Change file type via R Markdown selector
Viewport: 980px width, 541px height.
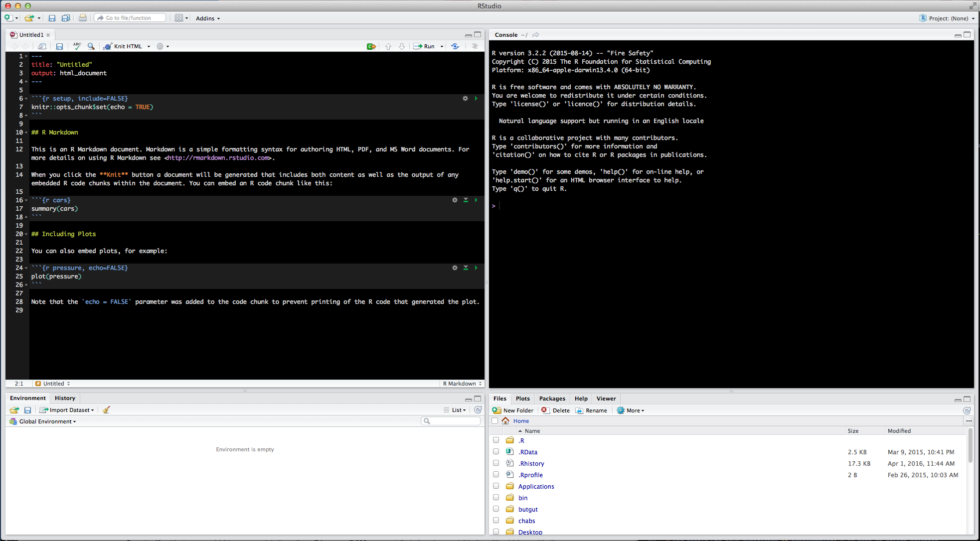(463, 384)
